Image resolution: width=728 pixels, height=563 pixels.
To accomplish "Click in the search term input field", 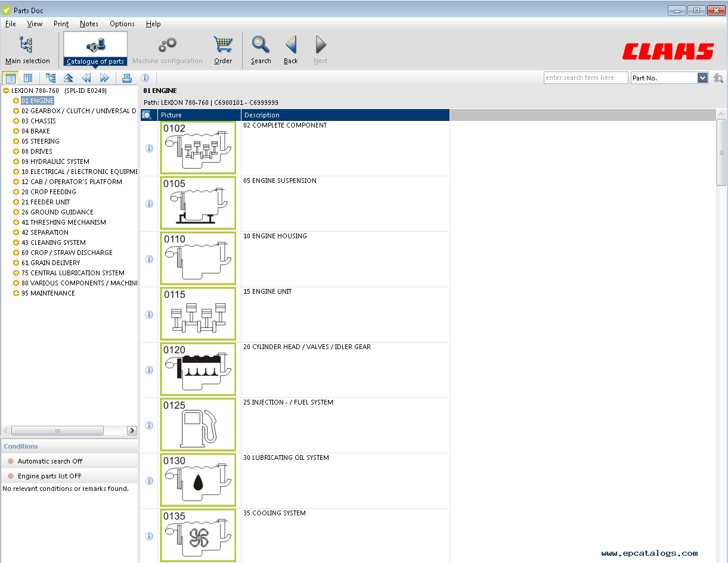I will tap(586, 78).
